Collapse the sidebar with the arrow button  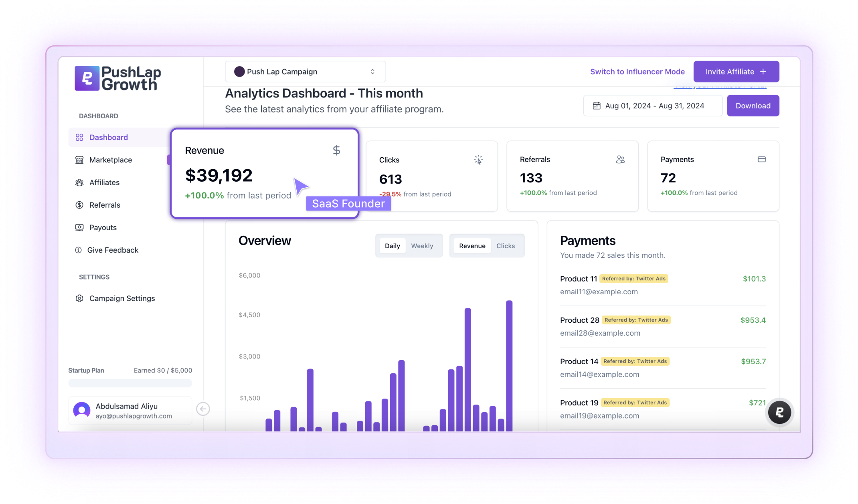pyautogui.click(x=203, y=409)
